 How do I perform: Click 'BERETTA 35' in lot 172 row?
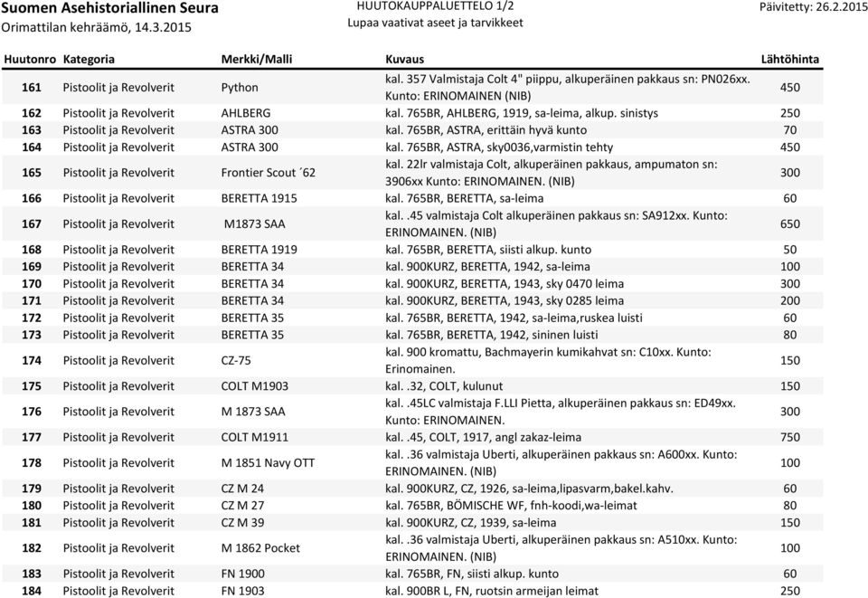coord(252,318)
